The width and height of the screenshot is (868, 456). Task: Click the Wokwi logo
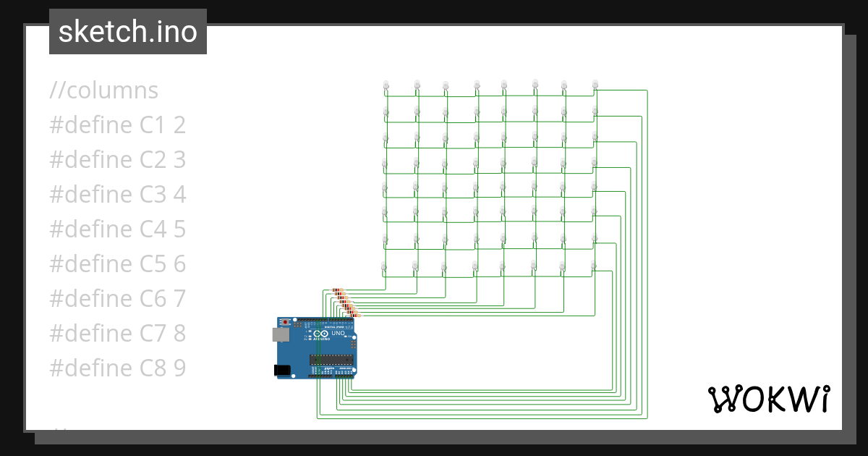pyautogui.click(x=767, y=399)
